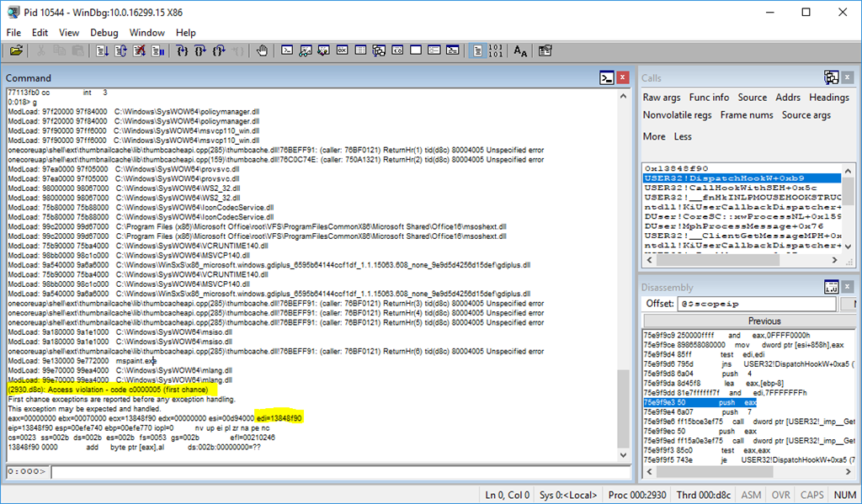Open source file via folder toolbar icon

[17, 51]
